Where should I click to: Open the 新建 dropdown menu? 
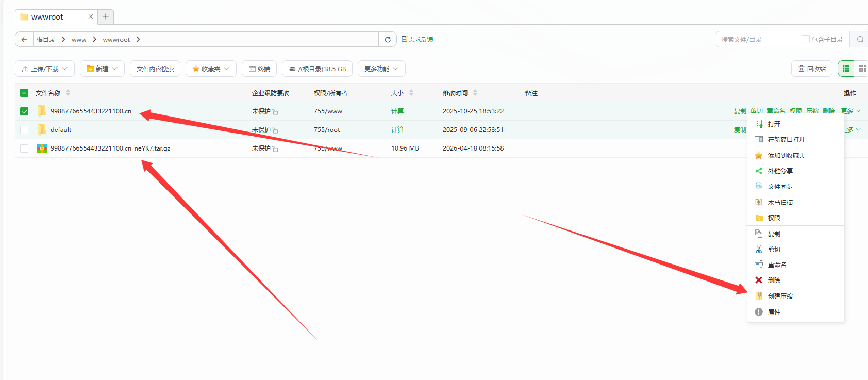point(102,69)
